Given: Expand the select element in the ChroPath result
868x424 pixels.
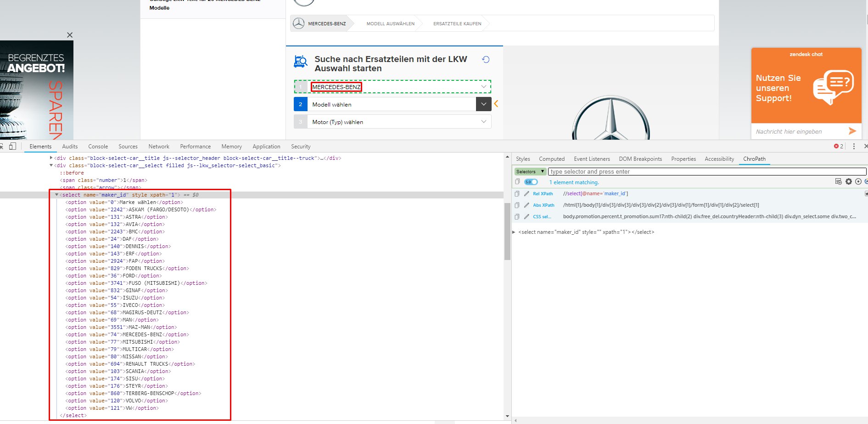Looking at the screenshot, I should (x=514, y=232).
